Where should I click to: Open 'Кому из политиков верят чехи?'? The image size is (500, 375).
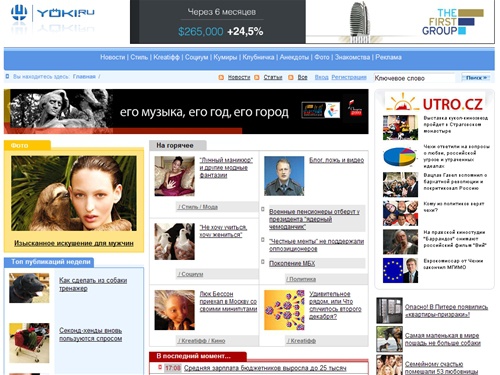click(x=454, y=207)
